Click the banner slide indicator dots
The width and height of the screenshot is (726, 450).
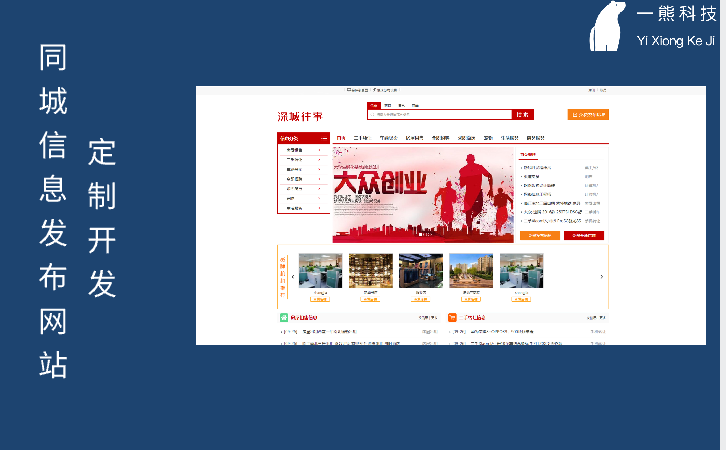click(424, 235)
